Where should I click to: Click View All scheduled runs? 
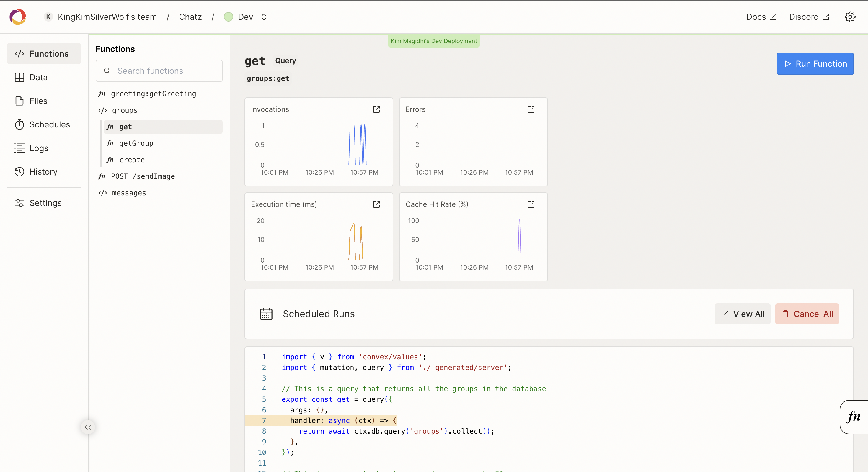742,314
